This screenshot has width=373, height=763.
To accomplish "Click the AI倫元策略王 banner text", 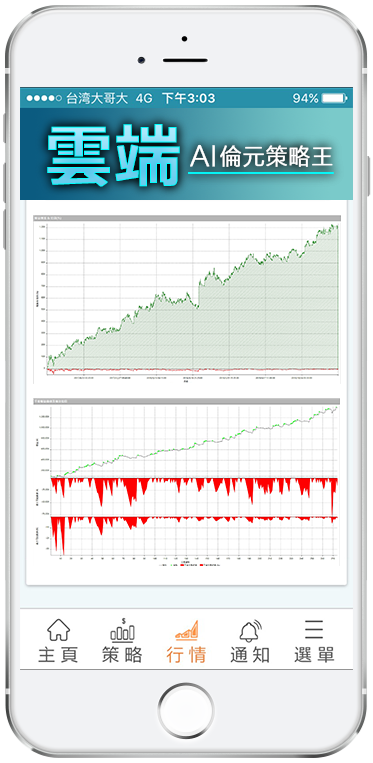I will tap(261, 157).
